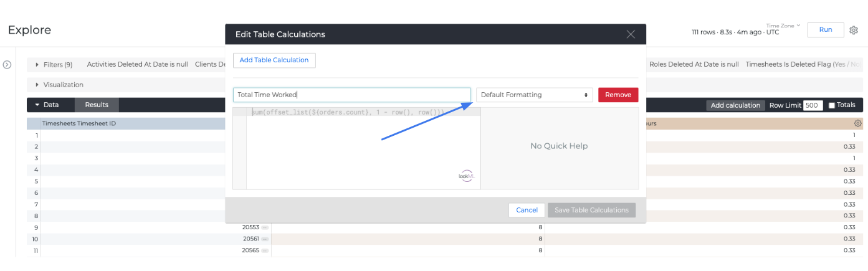
Task: Click the red Remove button
Action: [618, 95]
